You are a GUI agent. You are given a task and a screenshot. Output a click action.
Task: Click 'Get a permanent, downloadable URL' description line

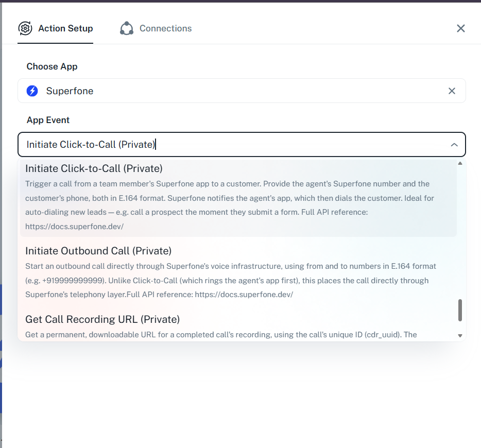click(x=221, y=335)
